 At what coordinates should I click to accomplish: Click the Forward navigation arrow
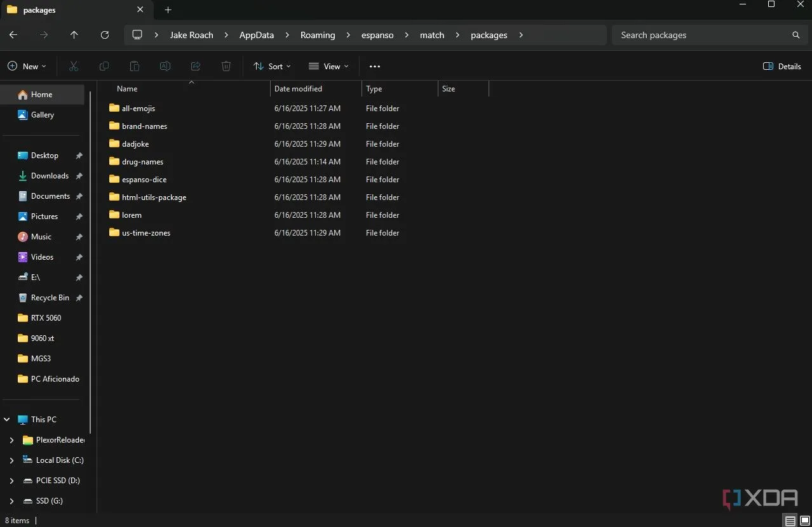(x=44, y=35)
